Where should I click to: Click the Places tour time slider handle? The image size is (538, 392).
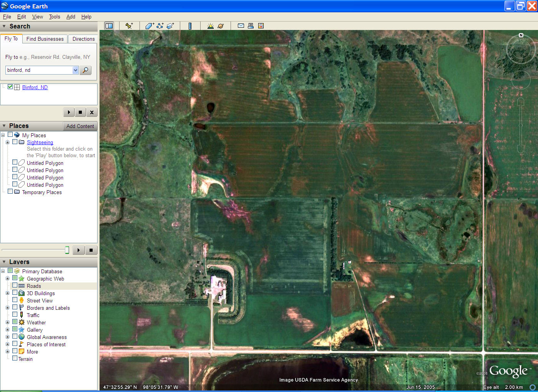(x=67, y=250)
